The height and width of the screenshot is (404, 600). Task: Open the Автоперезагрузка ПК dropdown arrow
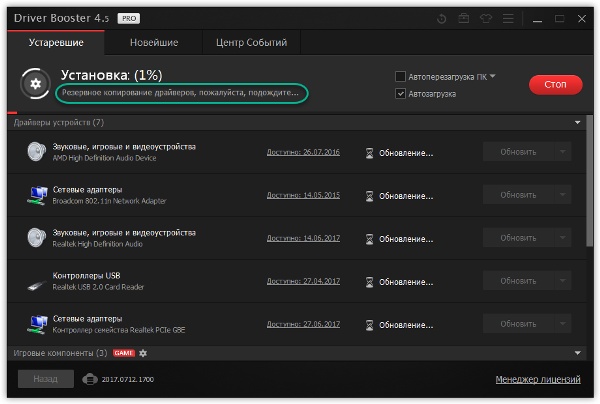[492, 76]
